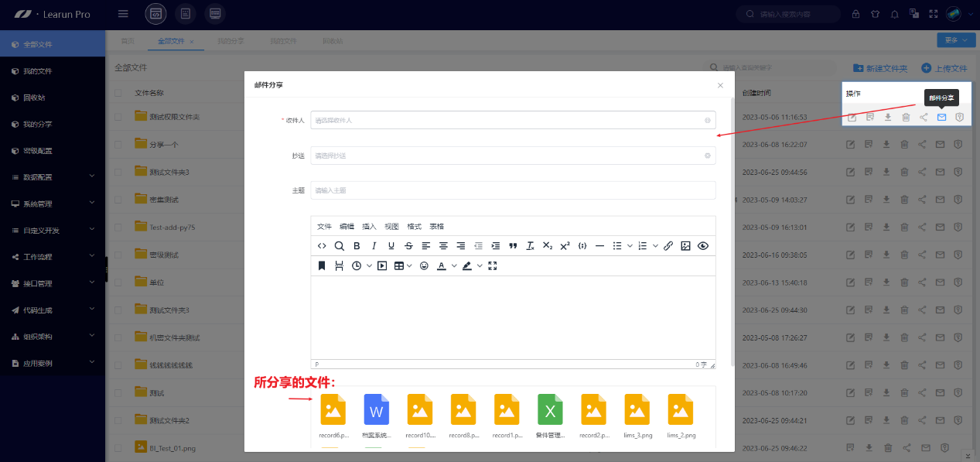980x462 pixels.
Task: Click the 收件人 recipient field
Action: 513,120
